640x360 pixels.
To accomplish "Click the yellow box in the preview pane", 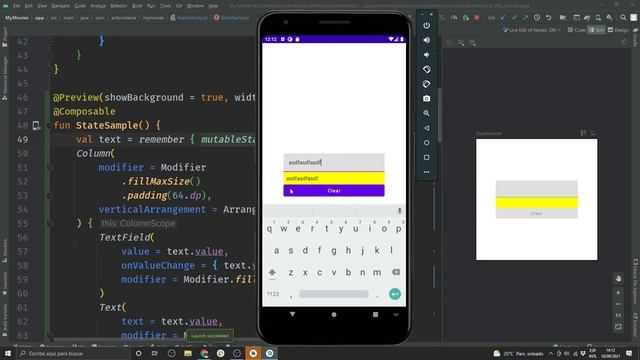I will (x=537, y=203).
